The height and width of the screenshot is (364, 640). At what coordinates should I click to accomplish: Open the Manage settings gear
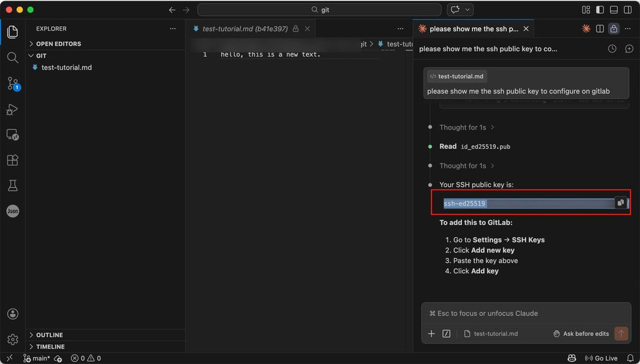click(12, 339)
